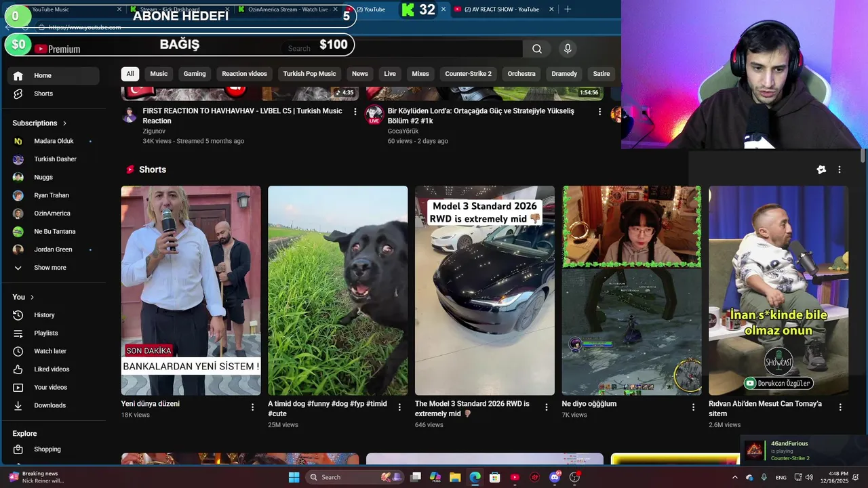The height and width of the screenshot is (488, 868).
Task: Open options menu for A timid dog short
Action: point(399,407)
